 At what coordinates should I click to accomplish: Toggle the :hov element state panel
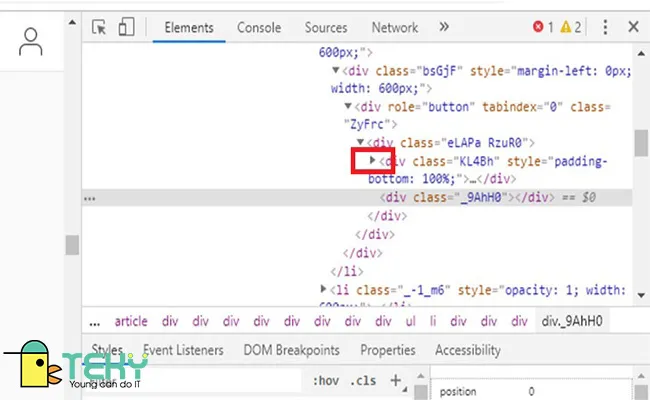(x=326, y=381)
